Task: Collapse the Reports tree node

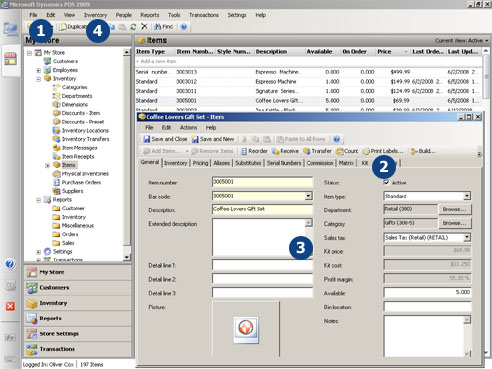Action: pos(38,200)
